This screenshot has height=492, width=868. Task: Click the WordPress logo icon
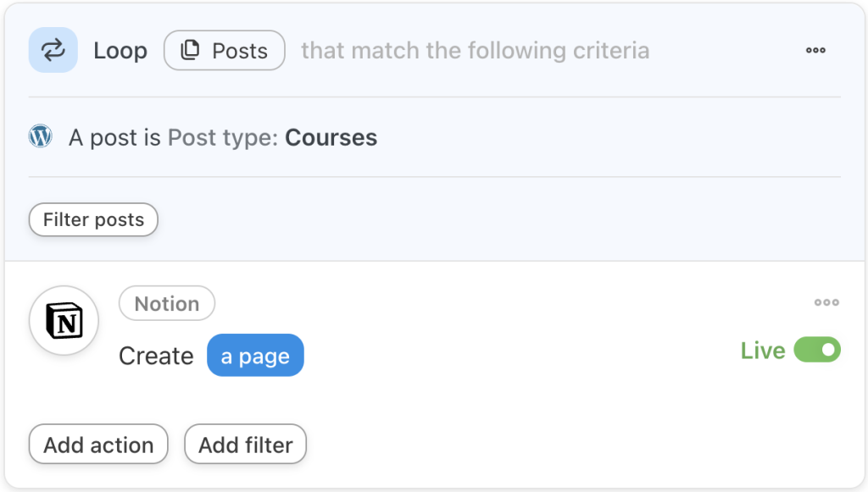coord(40,135)
